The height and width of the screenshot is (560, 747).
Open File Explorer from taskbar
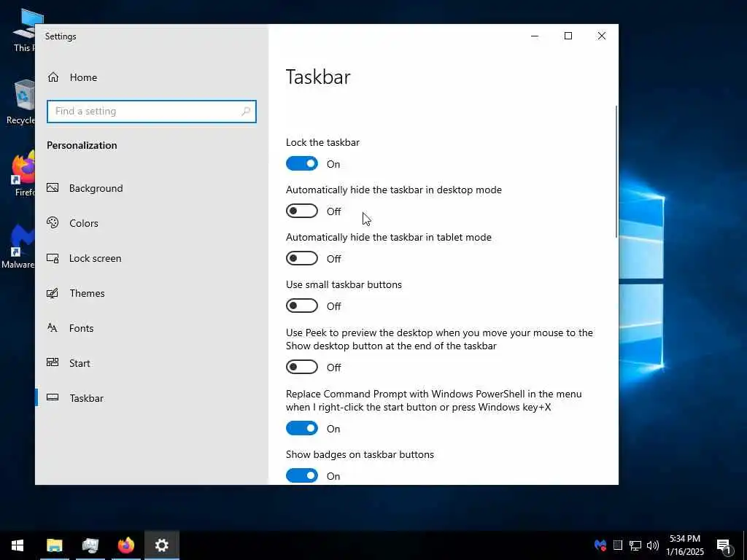[x=54, y=545]
